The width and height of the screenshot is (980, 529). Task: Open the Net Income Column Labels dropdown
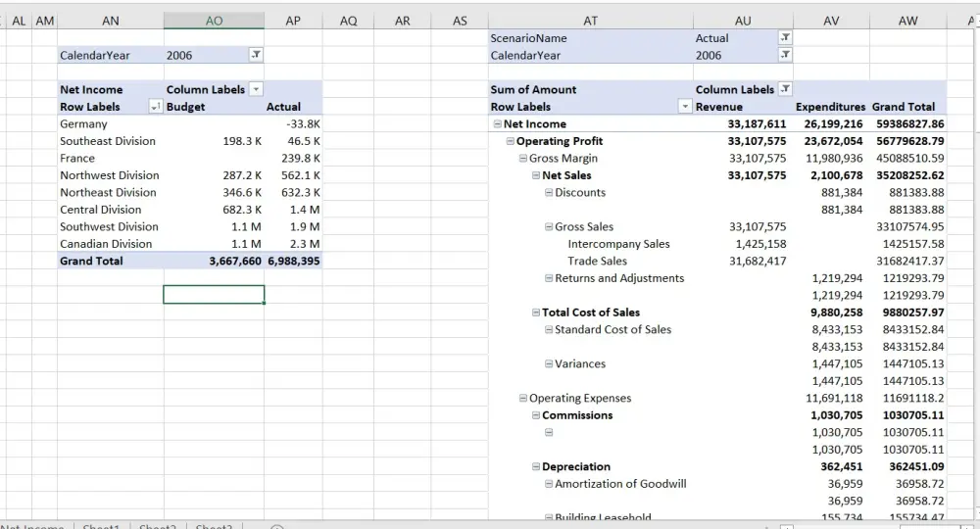click(x=257, y=89)
